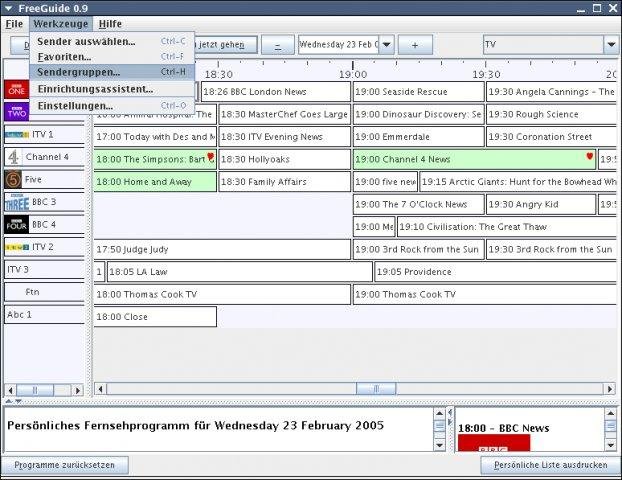Select 19:00 Seaside Rescue programme
622x480 pixels.
tap(419, 92)
